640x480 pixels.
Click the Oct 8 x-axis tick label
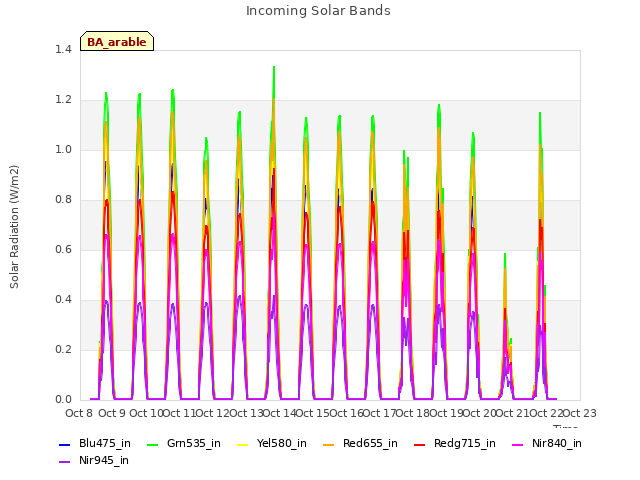[x=79, y=413]
